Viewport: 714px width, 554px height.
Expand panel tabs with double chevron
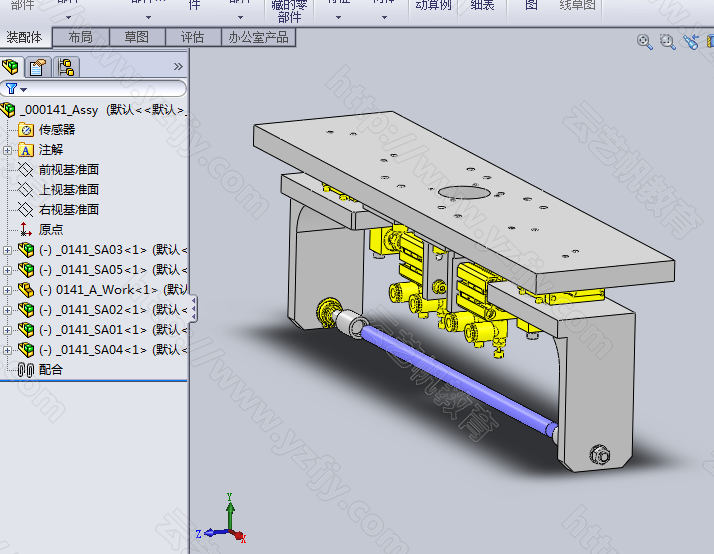(178, 67)
